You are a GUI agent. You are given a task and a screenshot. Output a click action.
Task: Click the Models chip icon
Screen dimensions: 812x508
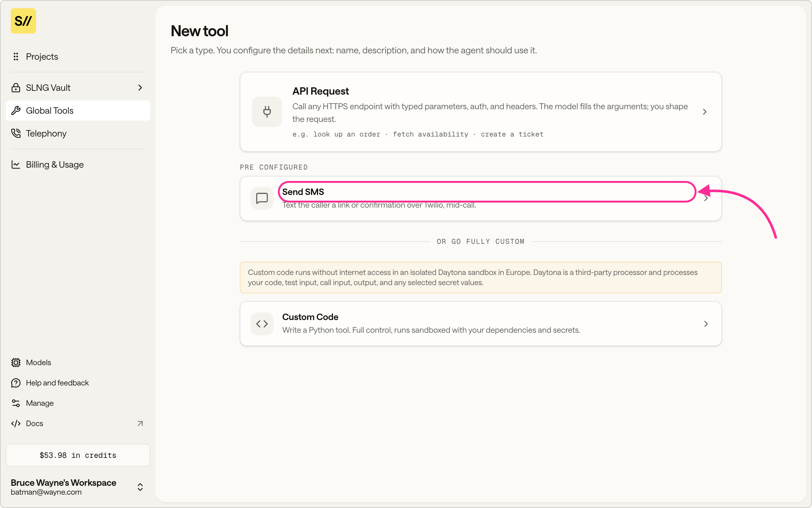[16, 363]
